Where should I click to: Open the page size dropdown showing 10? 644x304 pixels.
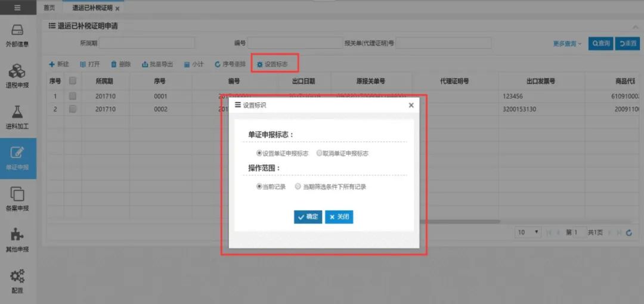click(x=528, y=232)
